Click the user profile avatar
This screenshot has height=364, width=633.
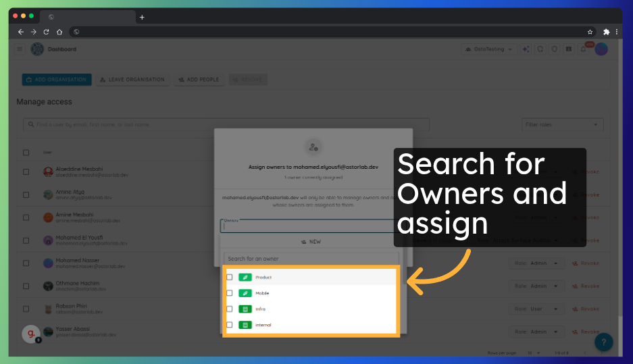pos(601,49)
